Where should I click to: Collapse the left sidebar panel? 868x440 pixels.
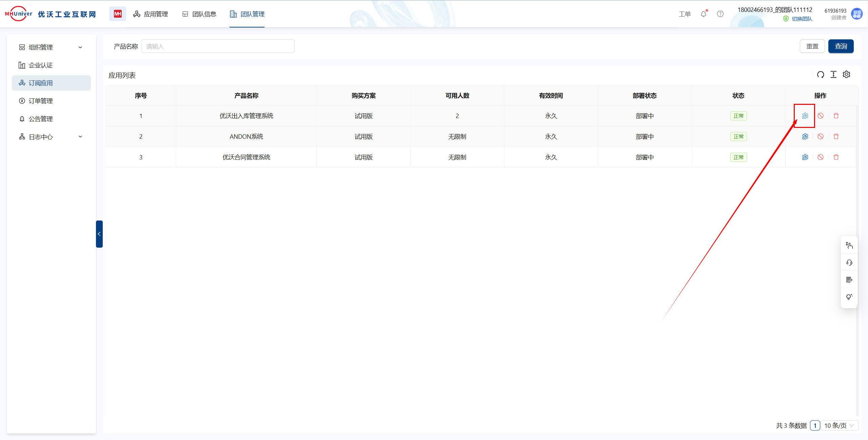(99, 234)
